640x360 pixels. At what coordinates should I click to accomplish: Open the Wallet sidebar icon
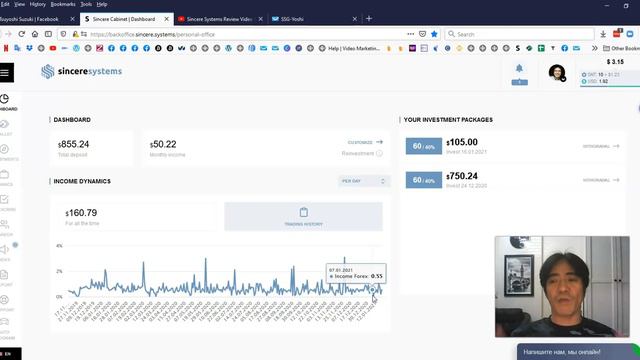pyautogui.click(x=4, y=124)
